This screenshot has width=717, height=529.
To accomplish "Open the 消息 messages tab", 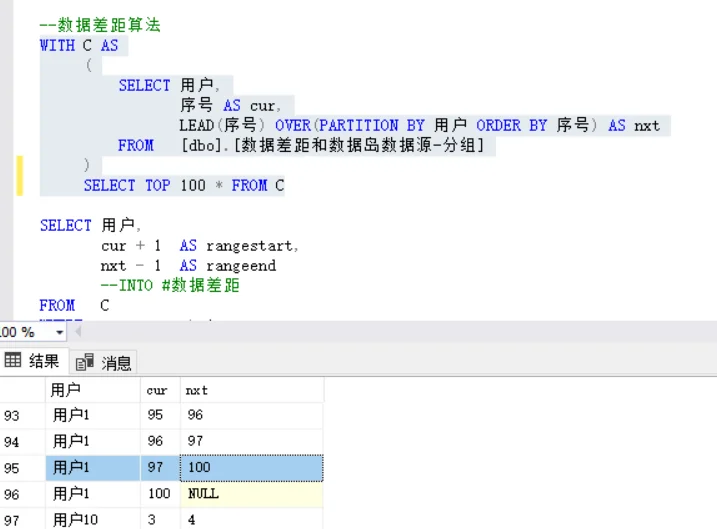I will (103, 363).
